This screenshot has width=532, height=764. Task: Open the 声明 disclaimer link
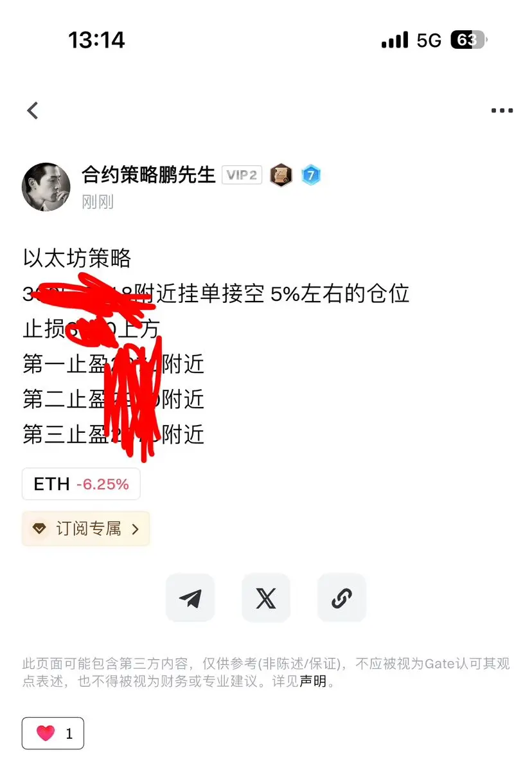pyautogui.click(x=313, y=681)
